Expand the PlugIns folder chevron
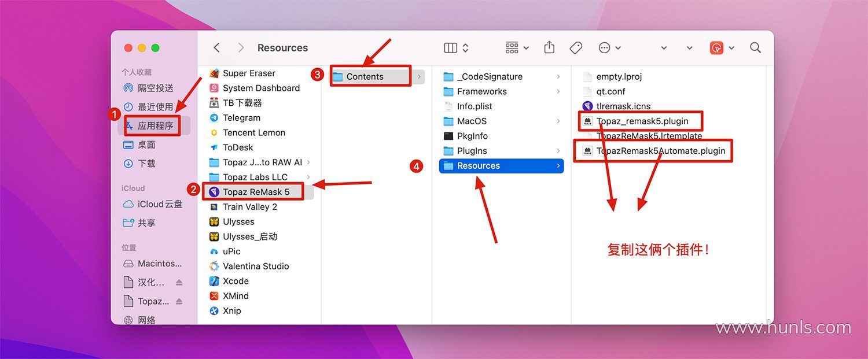The width and height of the screenshot is (868, 359). tap(558, 151)
